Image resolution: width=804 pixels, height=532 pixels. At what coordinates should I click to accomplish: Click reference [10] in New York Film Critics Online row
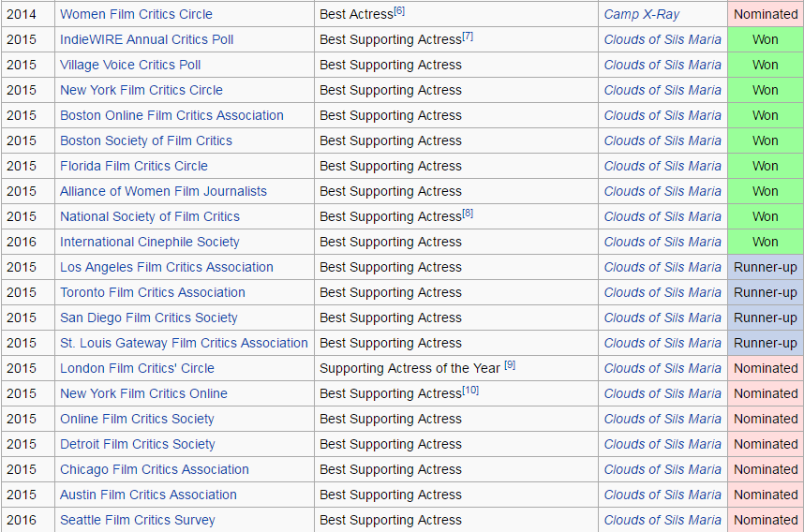click(x=470, y=390)
